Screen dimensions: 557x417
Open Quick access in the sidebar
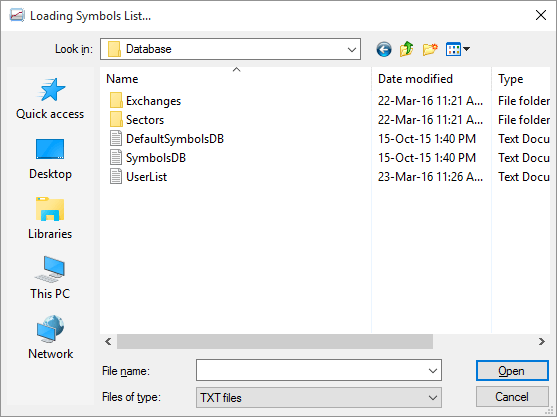50,99
